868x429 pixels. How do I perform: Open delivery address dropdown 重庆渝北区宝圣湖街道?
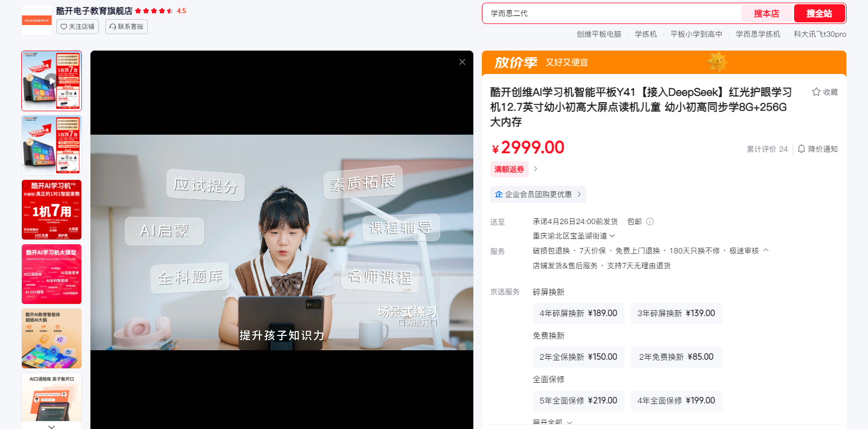[573, 236]
